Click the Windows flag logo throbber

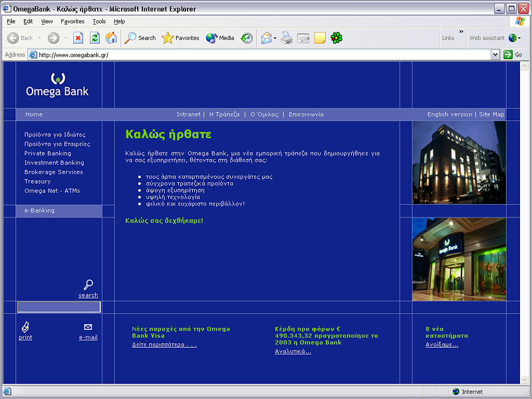[519, 21]
